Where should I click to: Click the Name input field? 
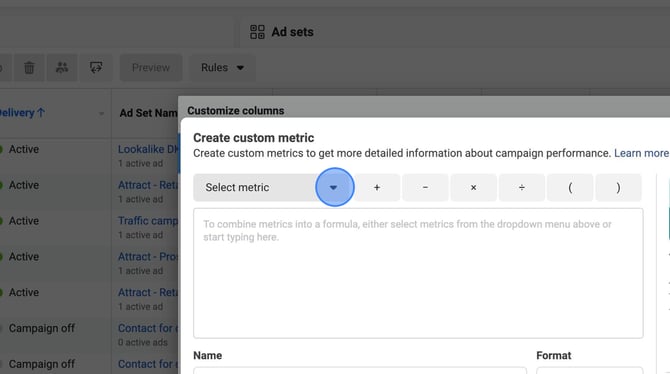(x=360, y=370)
